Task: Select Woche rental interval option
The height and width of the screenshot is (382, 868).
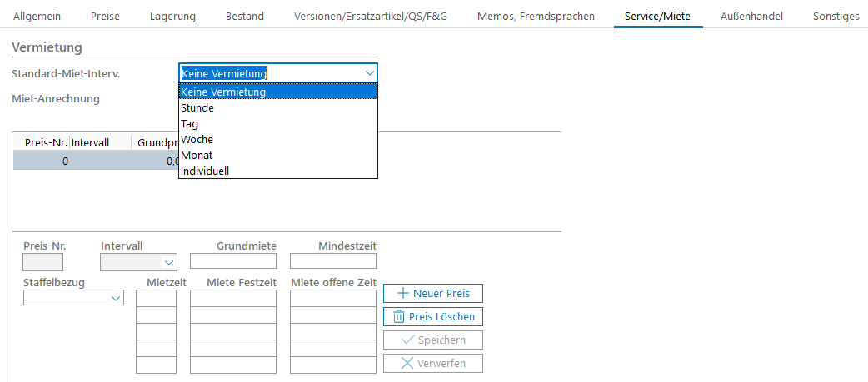Action: (197, 140)
